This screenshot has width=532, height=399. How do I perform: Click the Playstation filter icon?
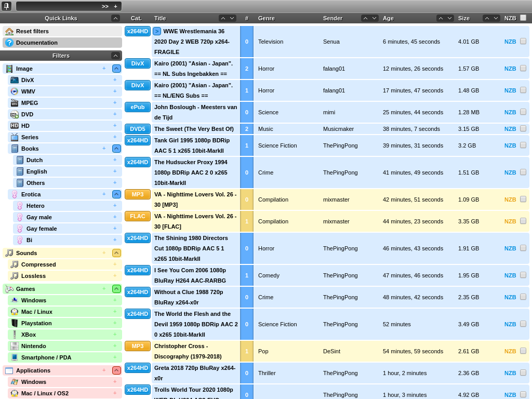point(15,323)
